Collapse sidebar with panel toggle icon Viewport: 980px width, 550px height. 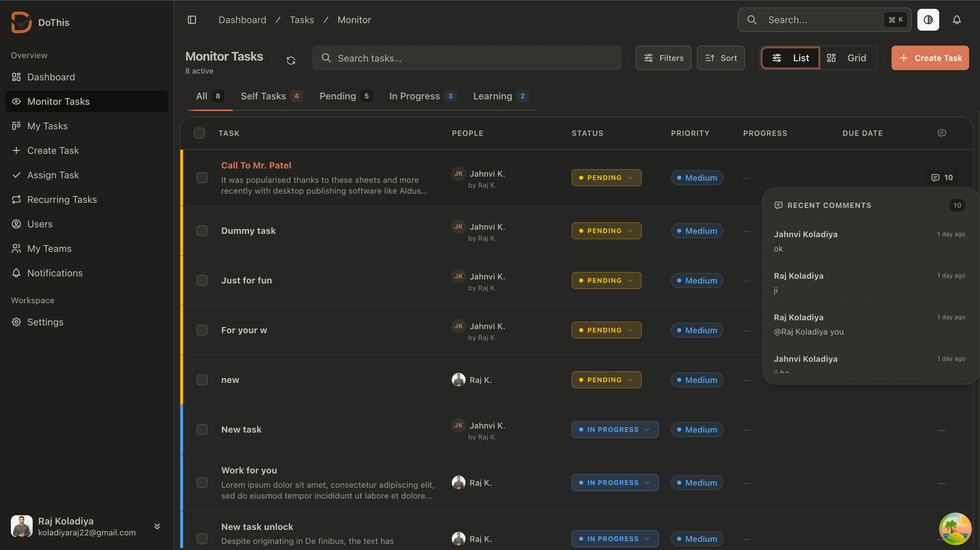click(192, 20)
